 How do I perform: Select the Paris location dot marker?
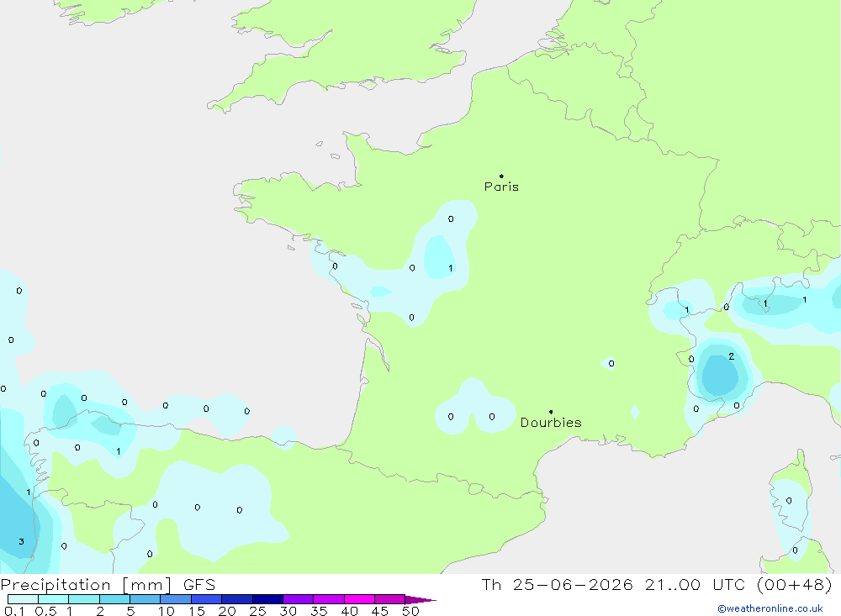coord(501,176)
